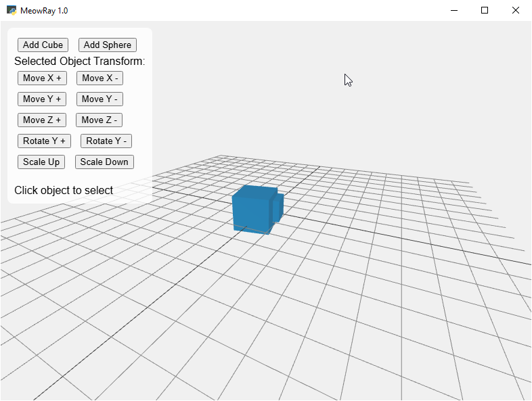Close the MeowRay window

pyautogui.click(x=515, y=11)
